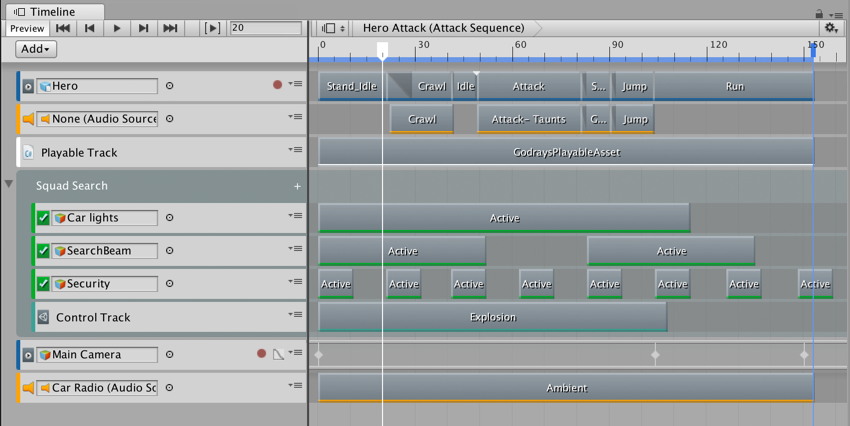
Task: Open the Add track dropdown
Action: tap(36, 49)
